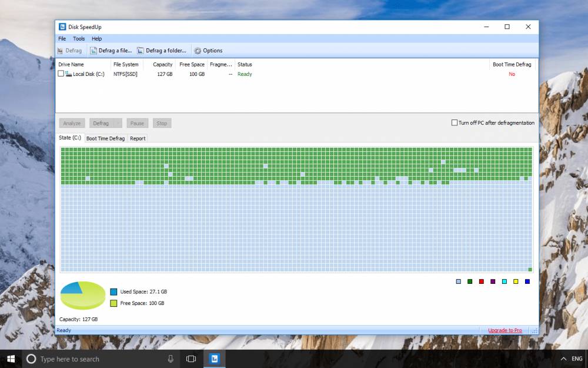The width and height of the screenshot is (588, 368).
Task: Sort by Drive Name column header
Action: point(83,65)
